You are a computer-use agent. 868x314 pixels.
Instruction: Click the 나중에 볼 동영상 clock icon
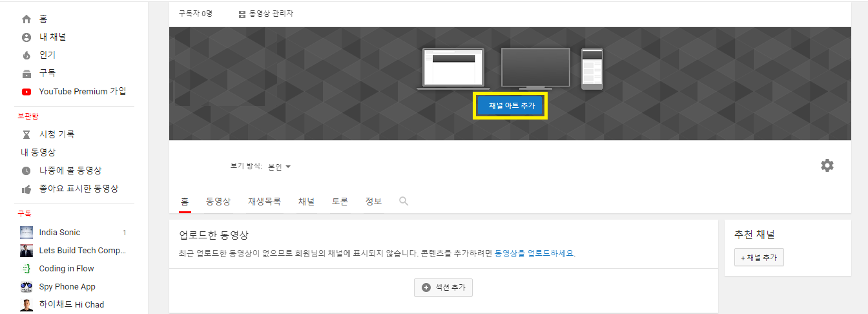[x=26, y=171]
